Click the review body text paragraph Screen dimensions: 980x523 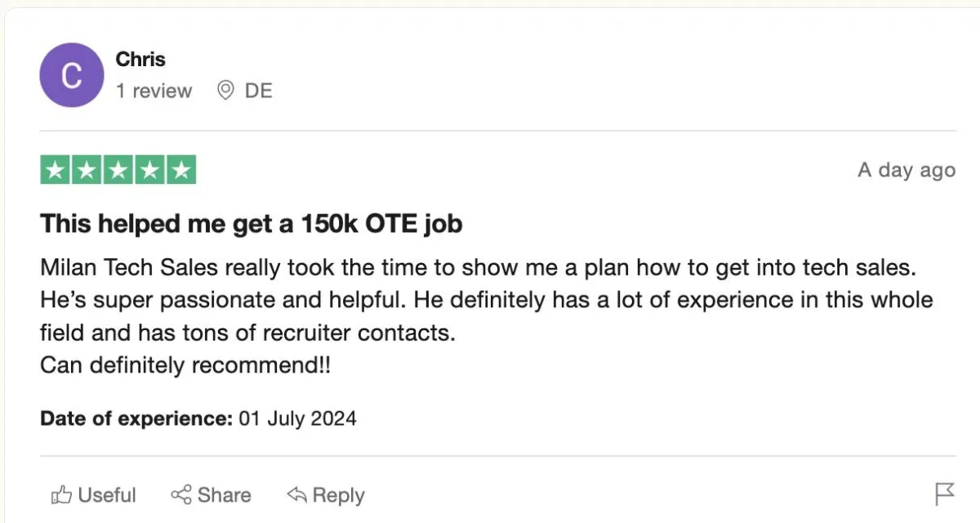tap(487, 316)
